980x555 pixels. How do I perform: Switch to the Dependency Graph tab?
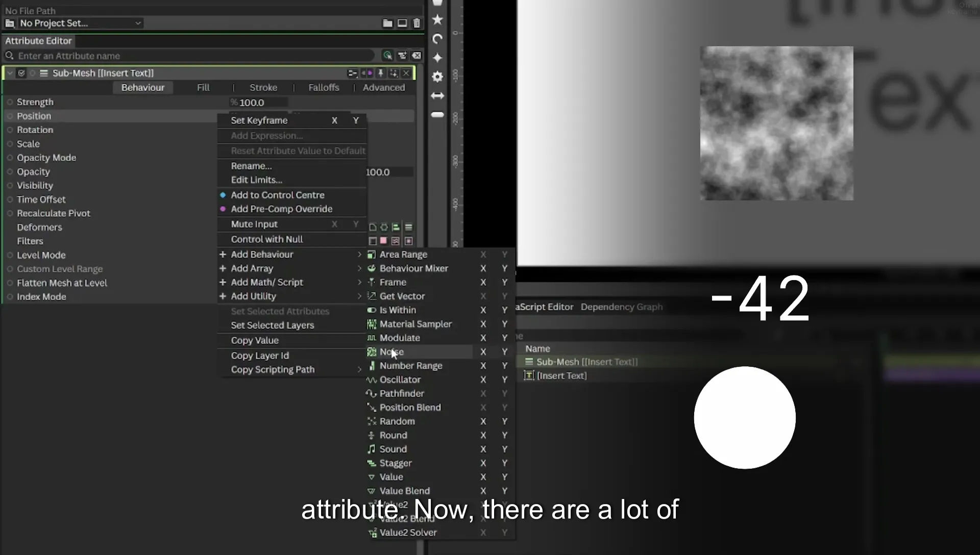(621, 307)
